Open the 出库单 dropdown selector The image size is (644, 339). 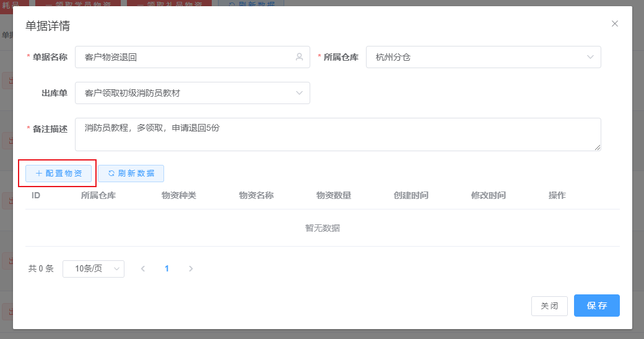(x=192, y=93)
